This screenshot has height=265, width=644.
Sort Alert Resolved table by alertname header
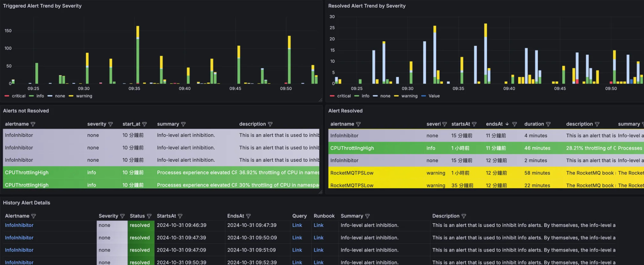[x=342, y=124]
